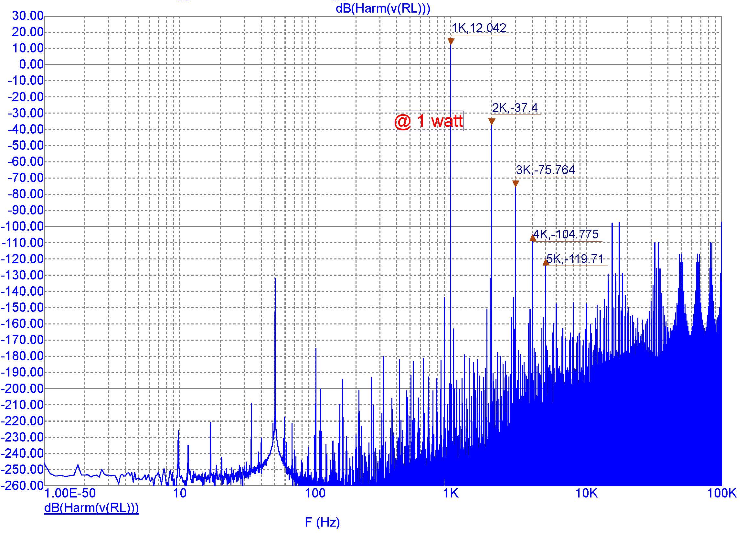Screen dimensions: 756x535
Task: Click the underlined dB(Harm(v(RL))) legend link
Action: [x=91, y=508]
